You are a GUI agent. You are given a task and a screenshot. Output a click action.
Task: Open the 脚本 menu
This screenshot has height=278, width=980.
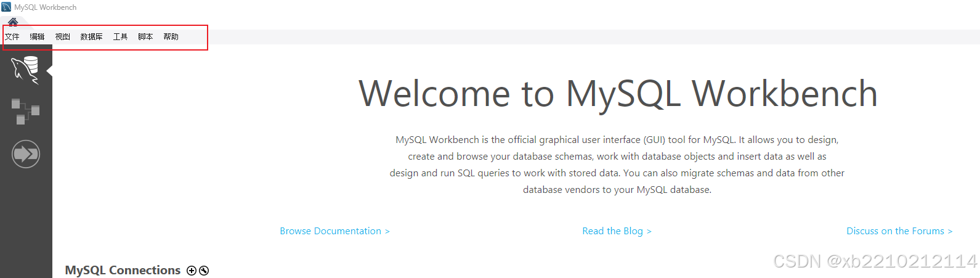[146, 37]
